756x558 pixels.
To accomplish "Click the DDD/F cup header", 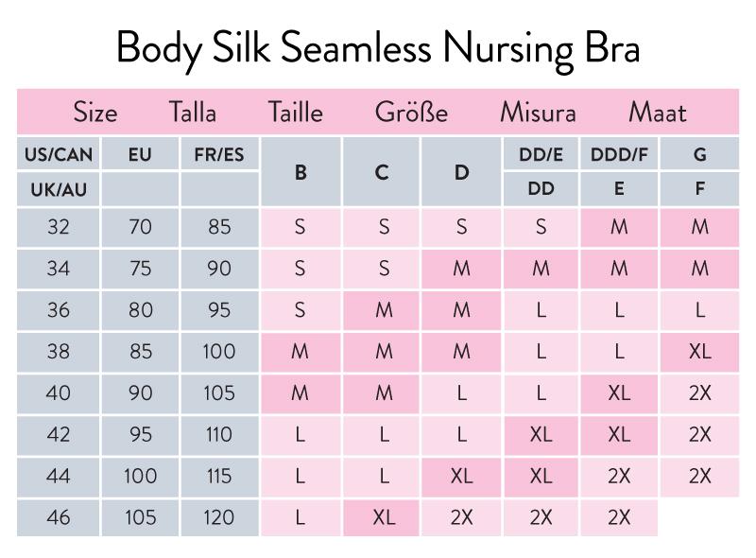I will [619, 155].
